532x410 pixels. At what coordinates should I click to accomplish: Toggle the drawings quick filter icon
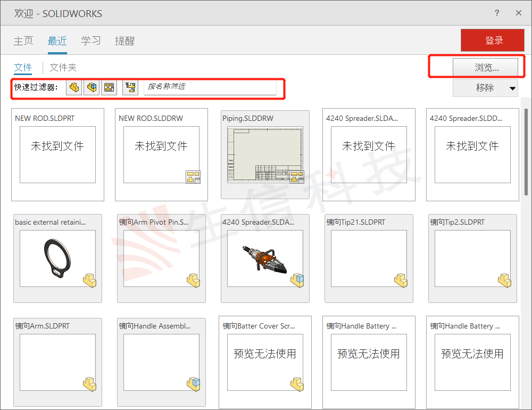click(109, 87)
